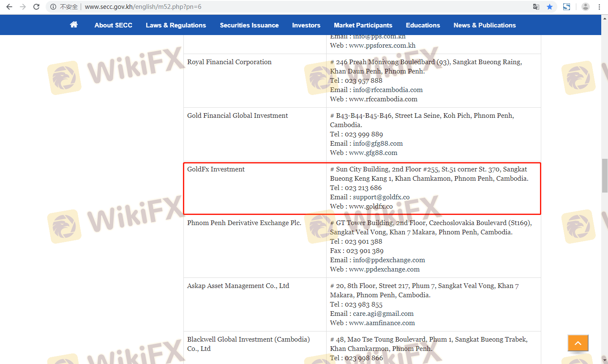Open the Laws & Regulations menu
This screenshot has height=364, width=608.
[x=176, y=25]
